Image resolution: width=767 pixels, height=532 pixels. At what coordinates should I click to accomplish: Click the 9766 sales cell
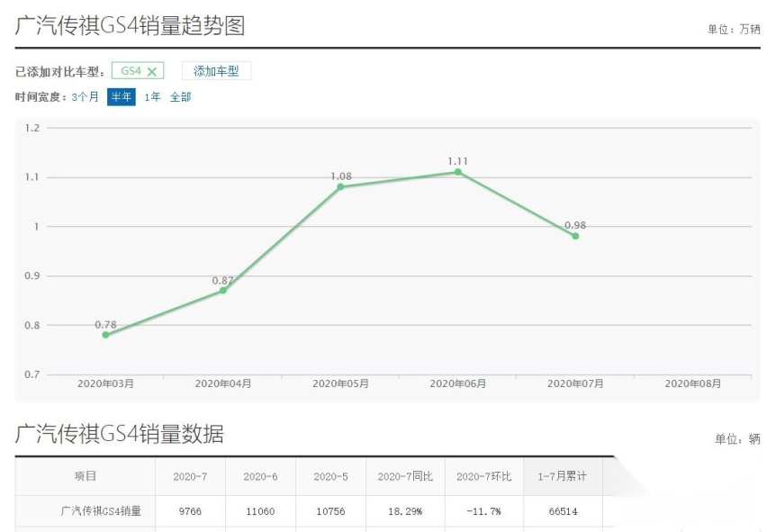point(190,511)
